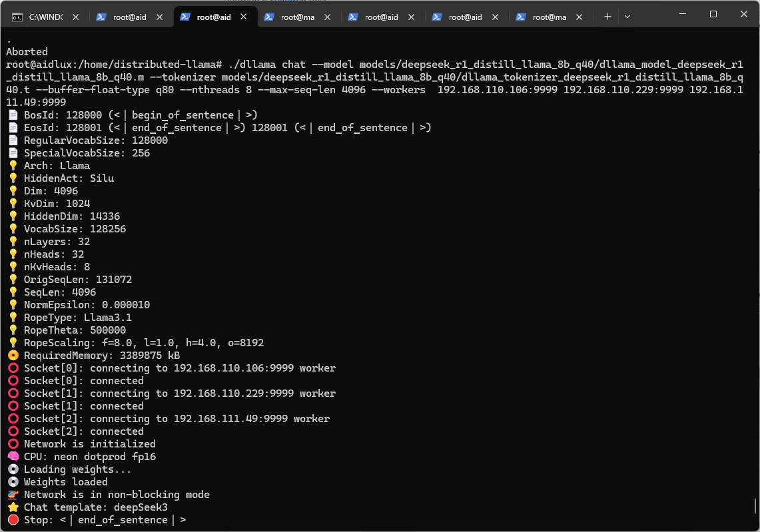Click the brain icon beside CPU line
Viewport: 760px width, 532px height.
pos(13,456)
